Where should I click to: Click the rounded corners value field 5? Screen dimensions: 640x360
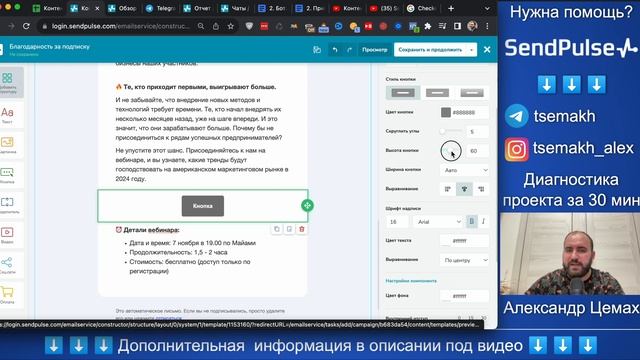point(477,131)
